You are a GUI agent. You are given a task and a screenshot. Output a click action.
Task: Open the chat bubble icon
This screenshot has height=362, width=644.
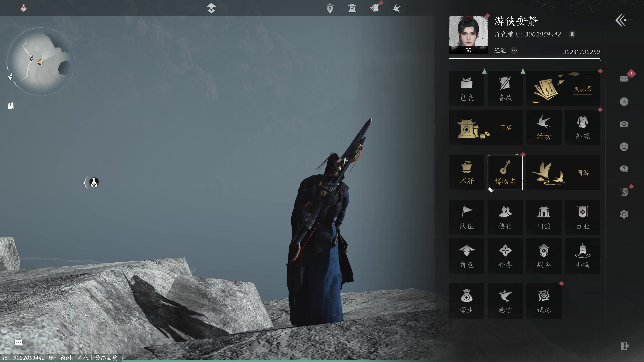coord(18,342)
